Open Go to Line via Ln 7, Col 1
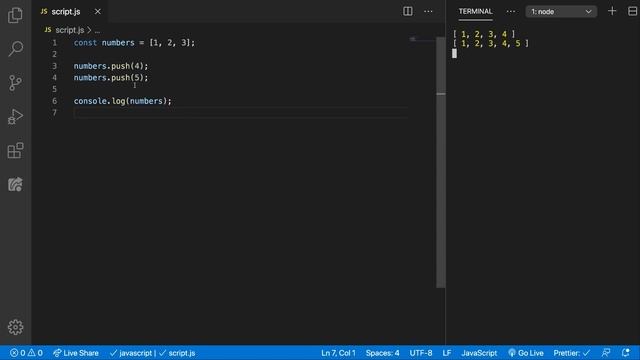 pyautogui.click(x=338, y=353)
